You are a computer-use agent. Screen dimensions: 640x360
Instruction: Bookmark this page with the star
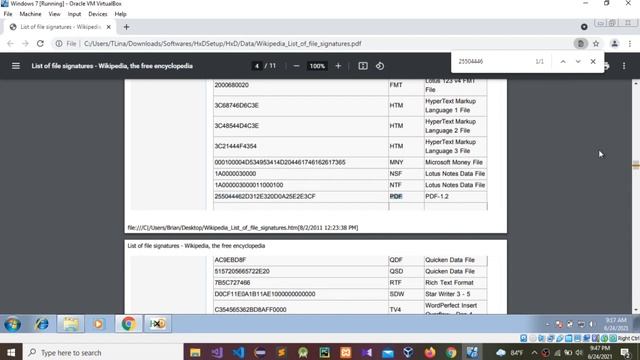coord(596,43)
